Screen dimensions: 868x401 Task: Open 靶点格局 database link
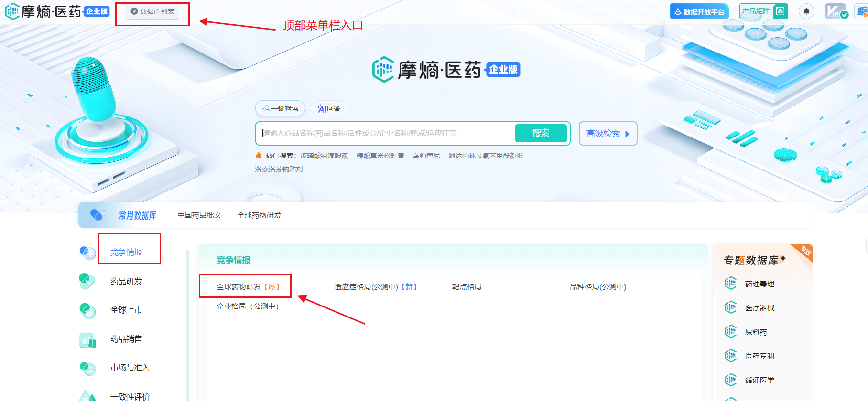[x=467, y=286]
